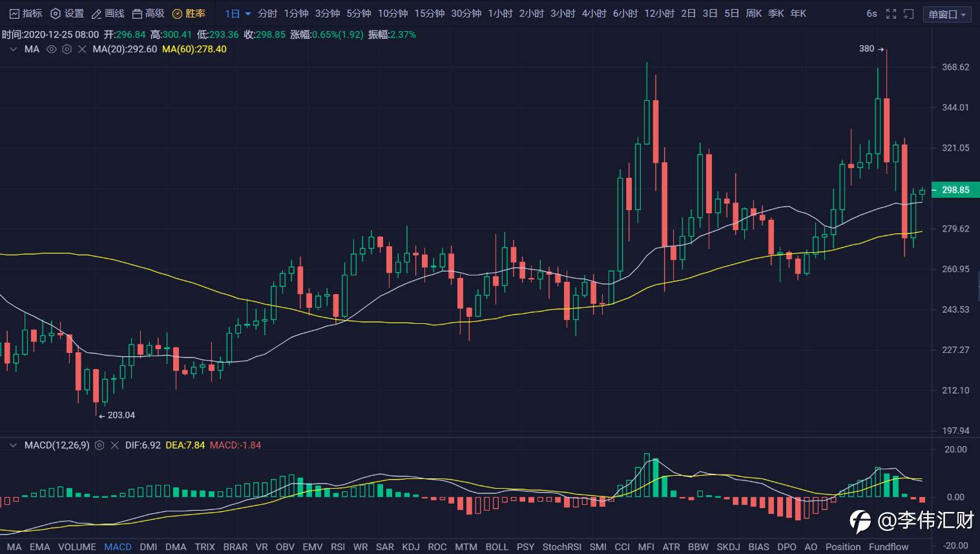Screen dimensions: 980x554
Task: Select the RSI indicator tab
Action: coord(338,547)
